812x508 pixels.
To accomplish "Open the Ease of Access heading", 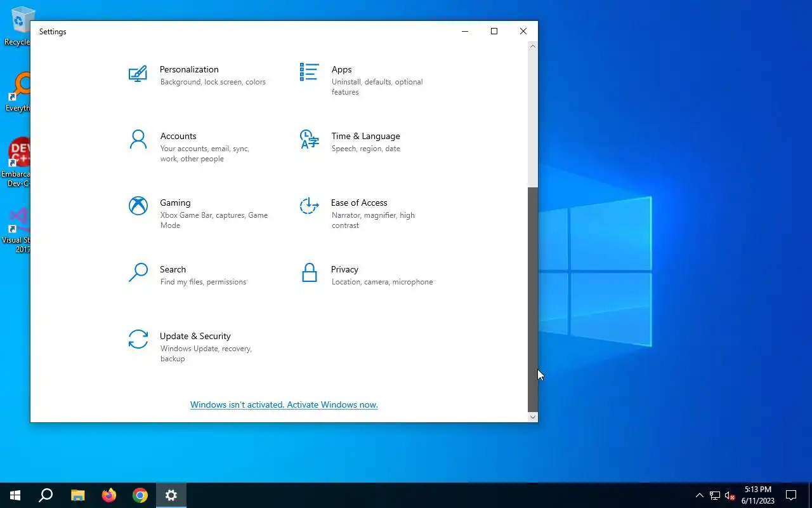I will pos(359,203).
